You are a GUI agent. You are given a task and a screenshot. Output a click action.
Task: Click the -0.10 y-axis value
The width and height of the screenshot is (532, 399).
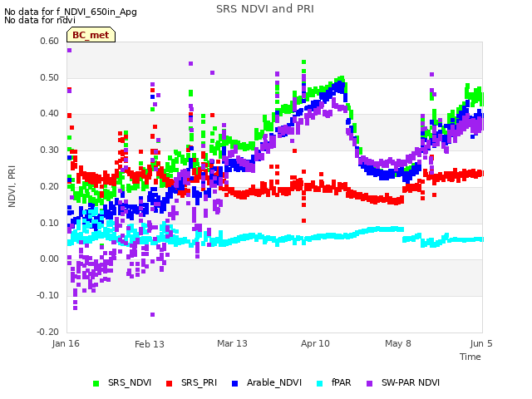click(48, 295)
